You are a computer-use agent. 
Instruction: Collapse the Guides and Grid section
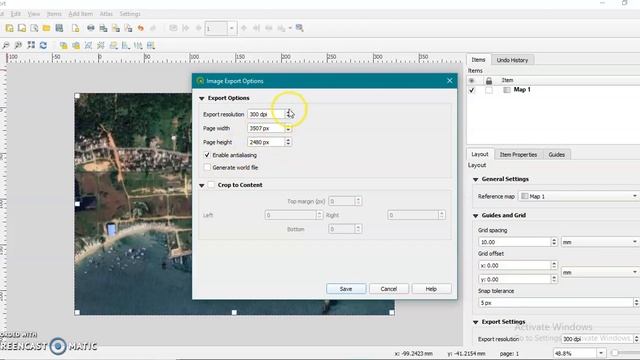476,216
